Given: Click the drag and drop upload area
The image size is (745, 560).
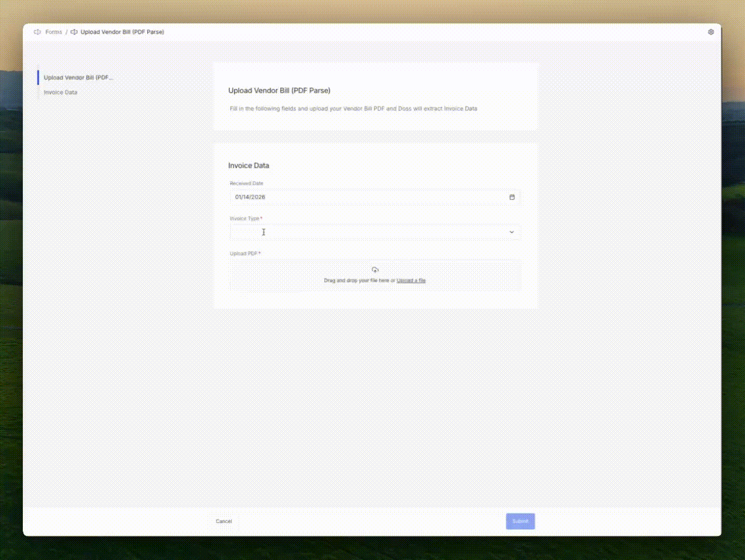Looking at the screenshot, I should [375, 275].
